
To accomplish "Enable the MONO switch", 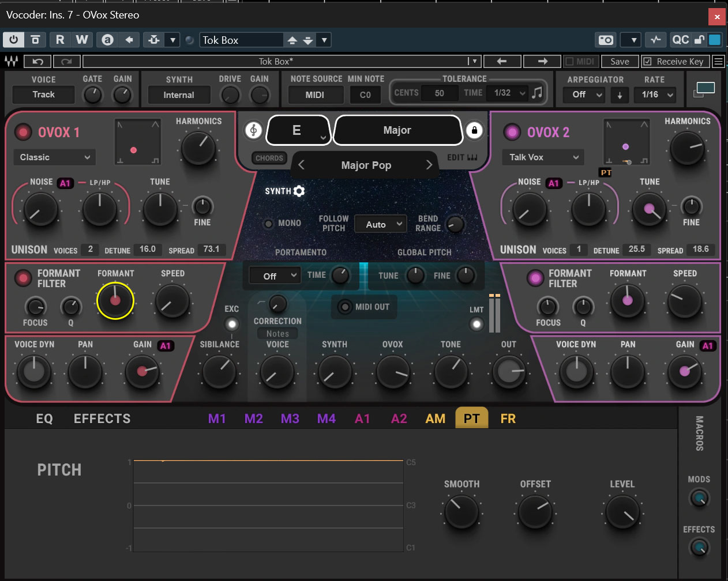I will (268, 224).
